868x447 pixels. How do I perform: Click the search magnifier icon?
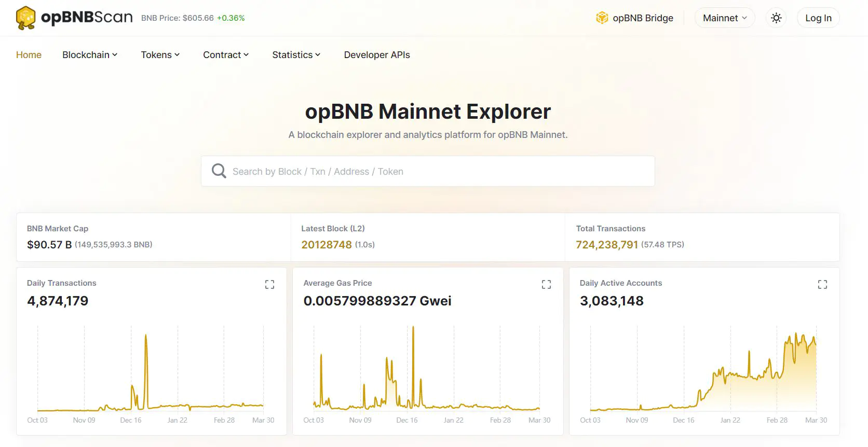pyautogui.click(x=219, y=171)
